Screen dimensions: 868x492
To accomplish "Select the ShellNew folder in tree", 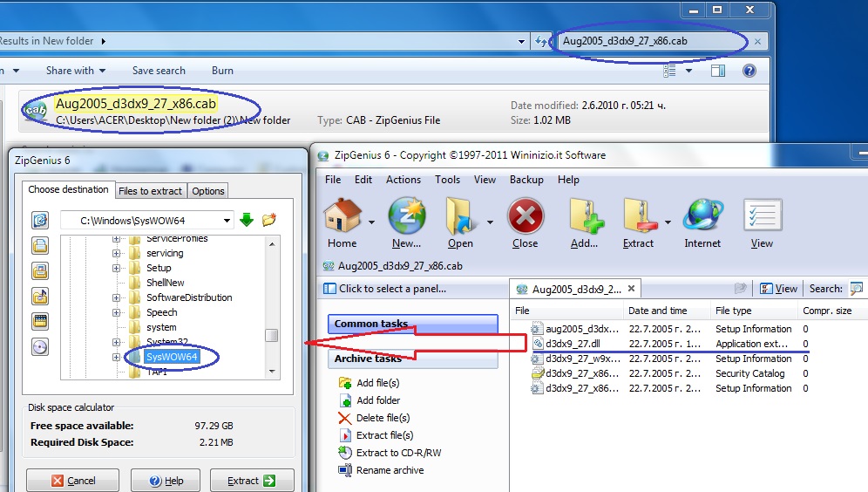I will point(165,283).
